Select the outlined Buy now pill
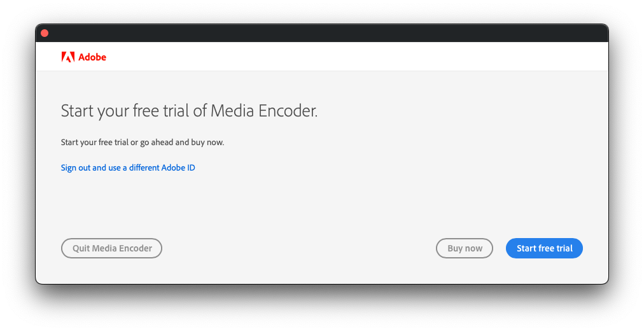This screenshot has height=331, width=644. tap(465, 248)
